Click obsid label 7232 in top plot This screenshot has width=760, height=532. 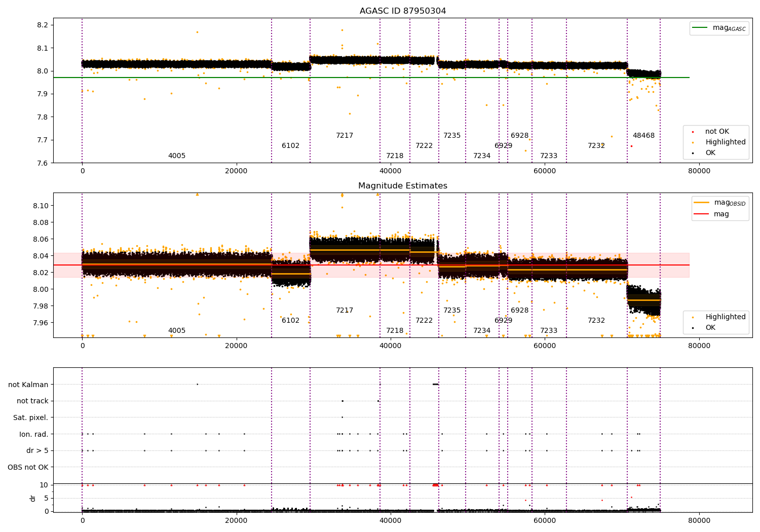click(596, 146)
